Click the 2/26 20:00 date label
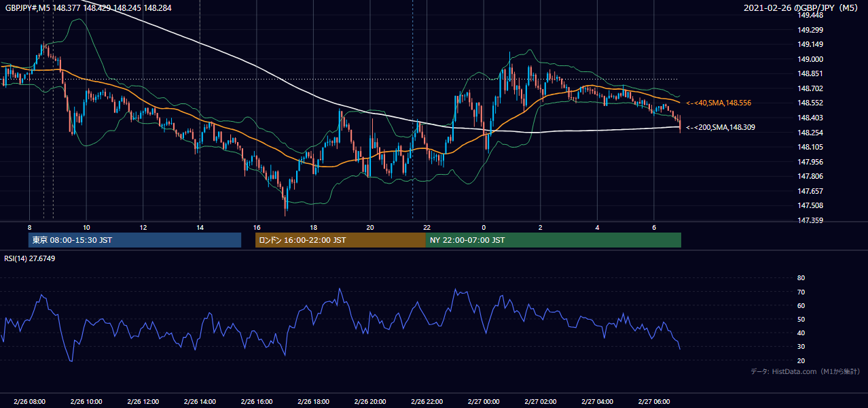Image resolution: width=868 pixels, height=408 pixels. tap(370, 401)
